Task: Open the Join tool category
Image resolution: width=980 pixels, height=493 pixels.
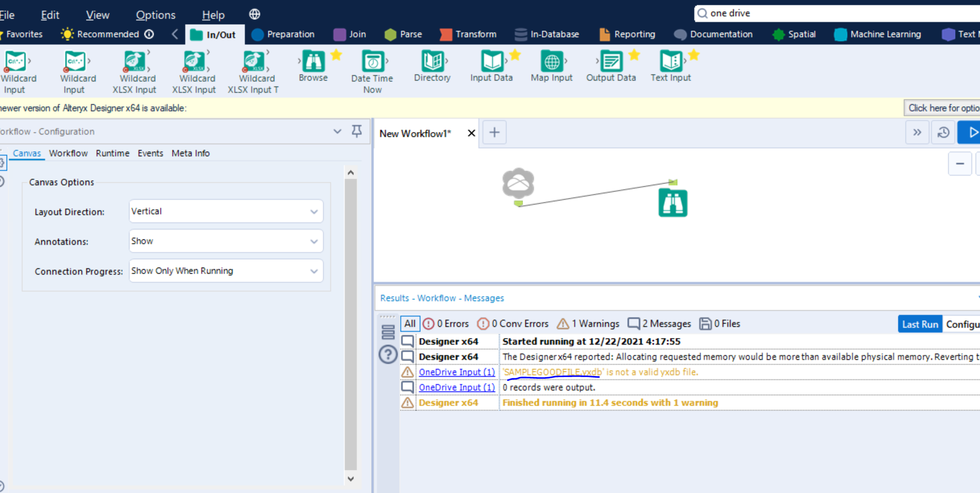Action: click(x=350, y=34)
